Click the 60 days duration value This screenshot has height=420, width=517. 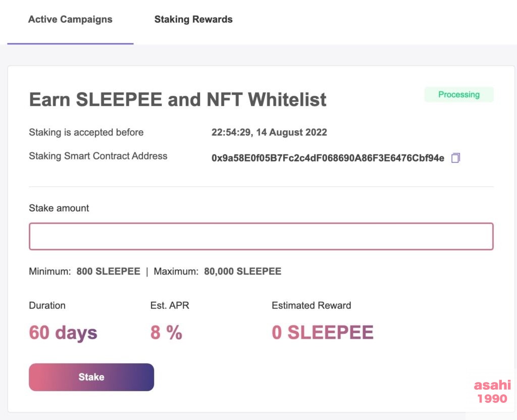63,333
